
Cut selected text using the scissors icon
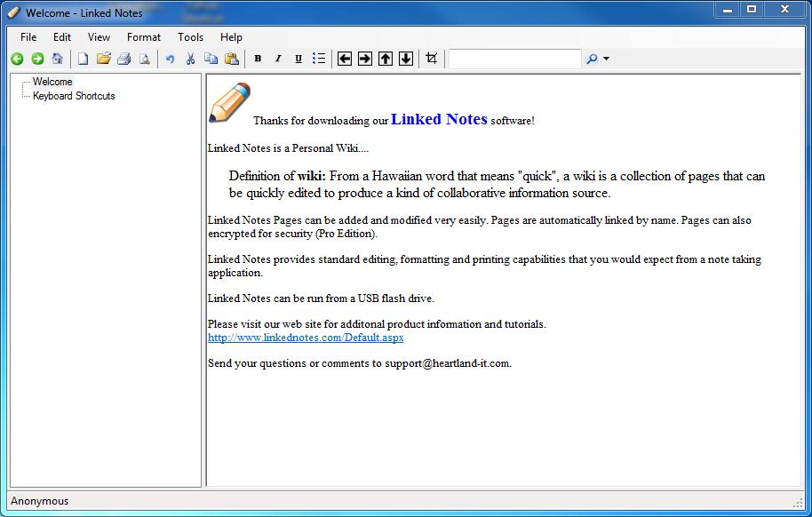click(x=190, y=58)
